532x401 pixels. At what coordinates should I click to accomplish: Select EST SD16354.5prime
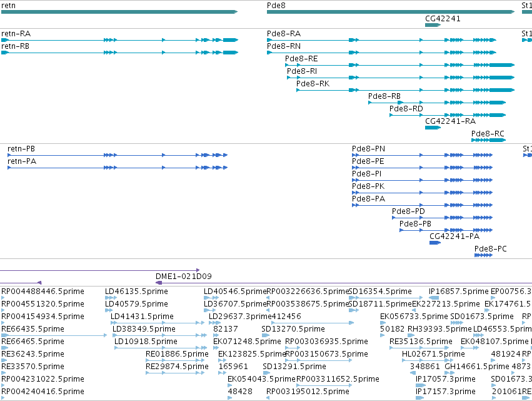coord(380,292)
